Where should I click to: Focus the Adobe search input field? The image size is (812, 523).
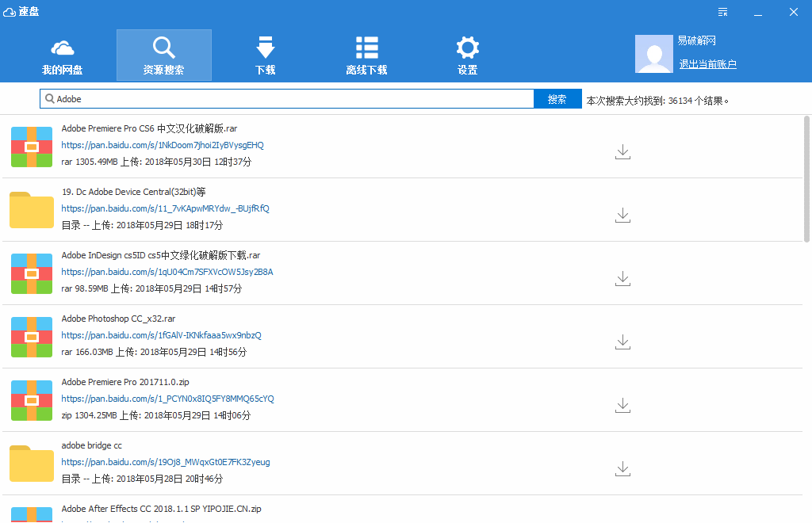point(287,99)
